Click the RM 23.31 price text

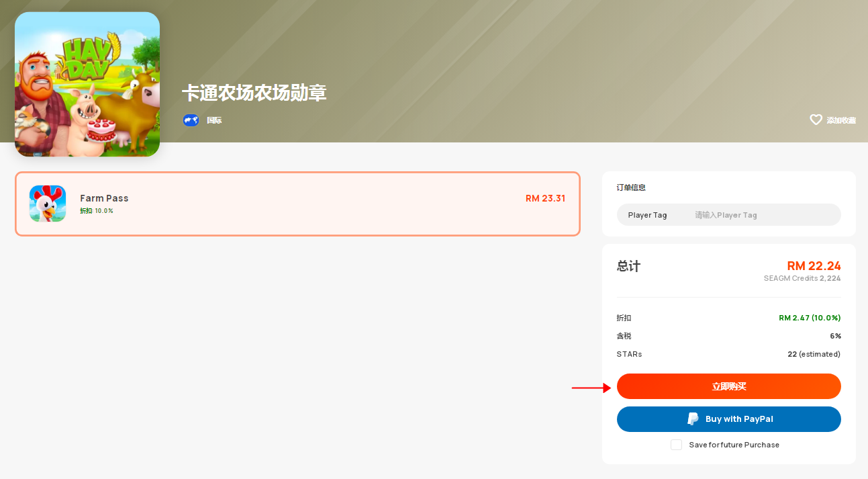click(x=545, y=198)
